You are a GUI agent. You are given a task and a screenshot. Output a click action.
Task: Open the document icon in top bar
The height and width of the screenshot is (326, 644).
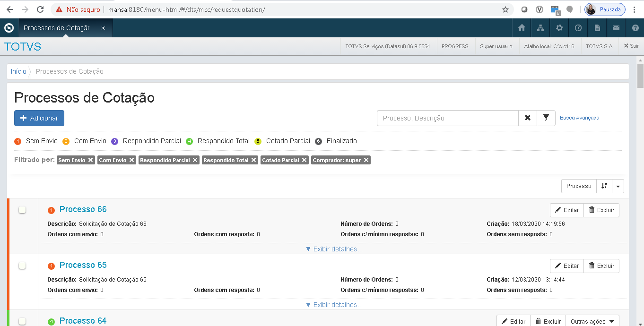[x=597, y=28]
